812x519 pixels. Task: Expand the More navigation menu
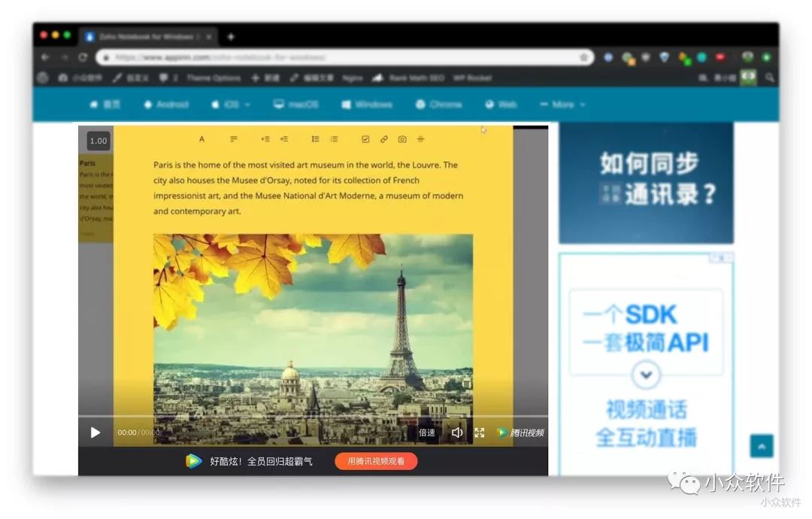562,105
